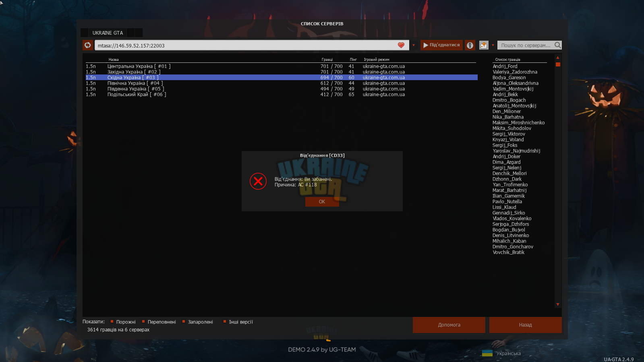Screen dimensions: 644x362
Task: Select player 'Maksim_Miroshnichenko'
Action: [519, 122]
